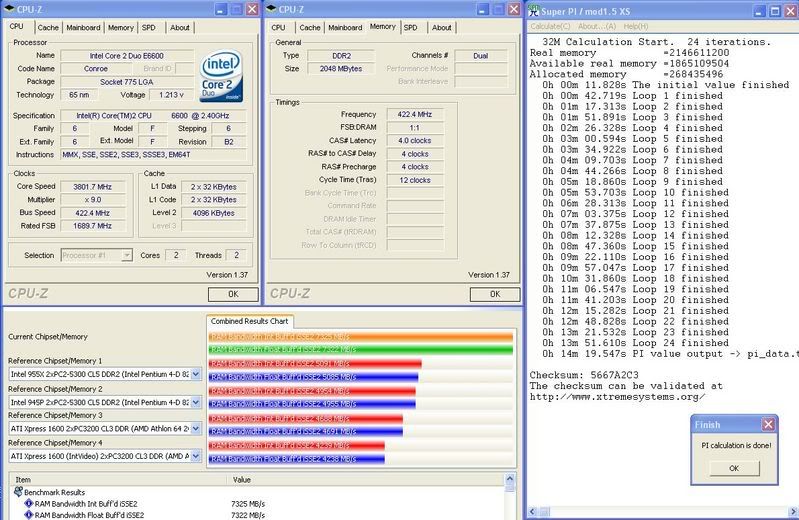Open the Mainboard tab in left CPU-Z
This screenshot has height=520, width=799.
(x=83, y=28)
